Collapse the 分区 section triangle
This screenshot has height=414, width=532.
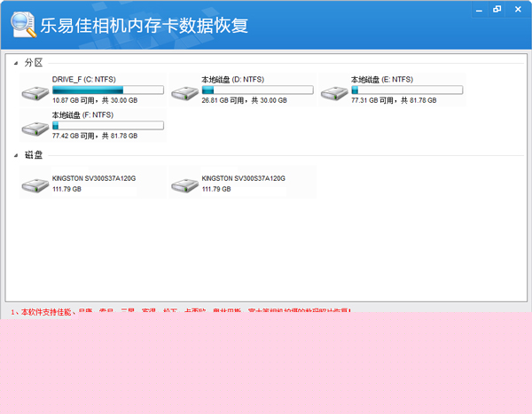16,63
